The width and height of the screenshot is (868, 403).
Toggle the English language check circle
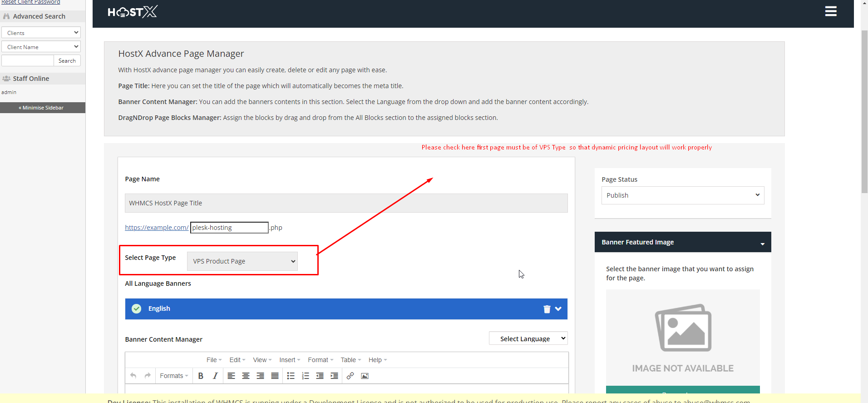tap(136, 309)
